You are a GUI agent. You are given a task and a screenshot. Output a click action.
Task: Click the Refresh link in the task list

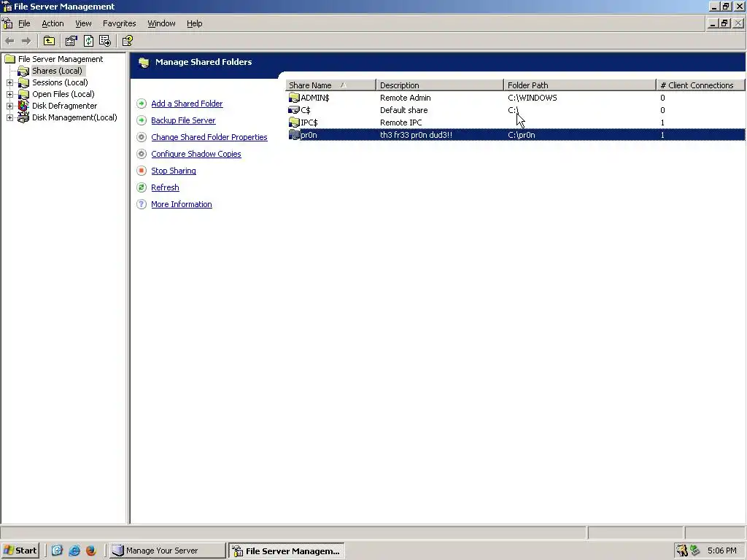165,187
